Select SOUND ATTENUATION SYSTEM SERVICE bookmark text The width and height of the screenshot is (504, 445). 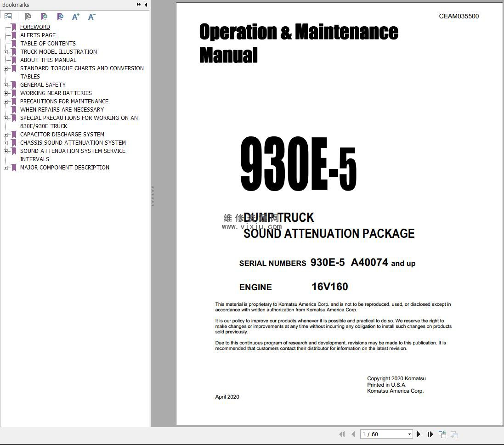coord(73,151)
